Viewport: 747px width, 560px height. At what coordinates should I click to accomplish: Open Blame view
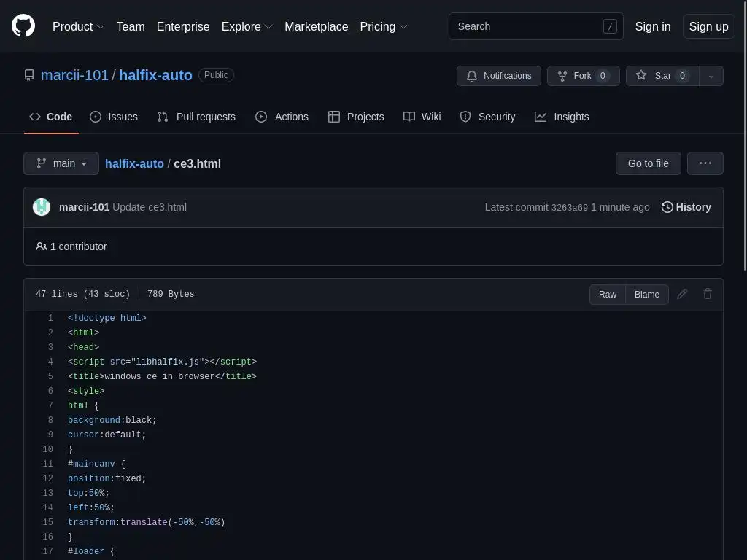tap(647, 295)
